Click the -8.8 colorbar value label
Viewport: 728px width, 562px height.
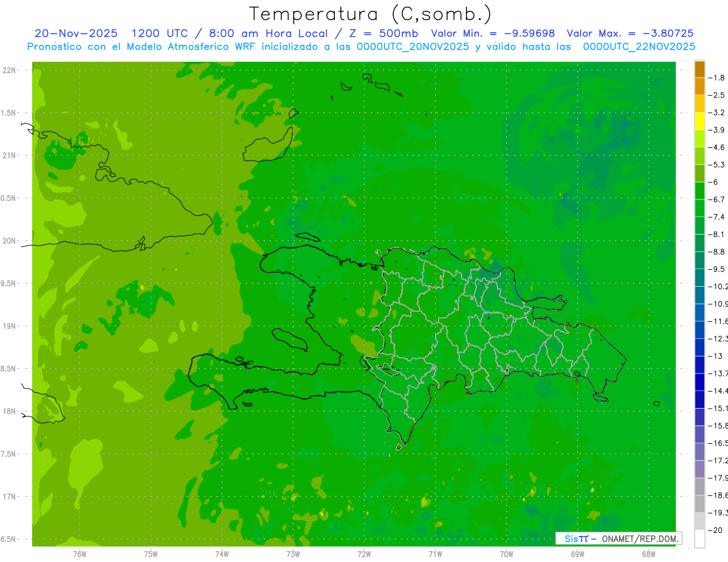pos(718,252)
